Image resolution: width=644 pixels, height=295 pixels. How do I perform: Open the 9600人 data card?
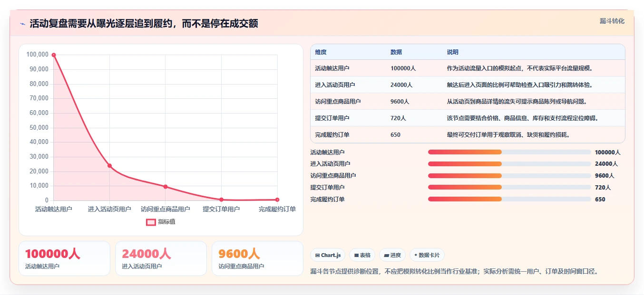(257, 258)
